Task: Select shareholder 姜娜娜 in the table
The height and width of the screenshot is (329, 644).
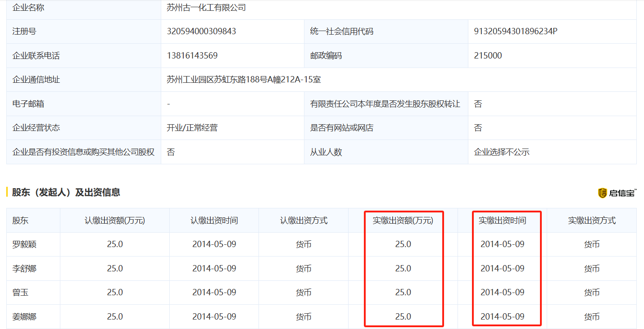Action: (x=21, y=316)
